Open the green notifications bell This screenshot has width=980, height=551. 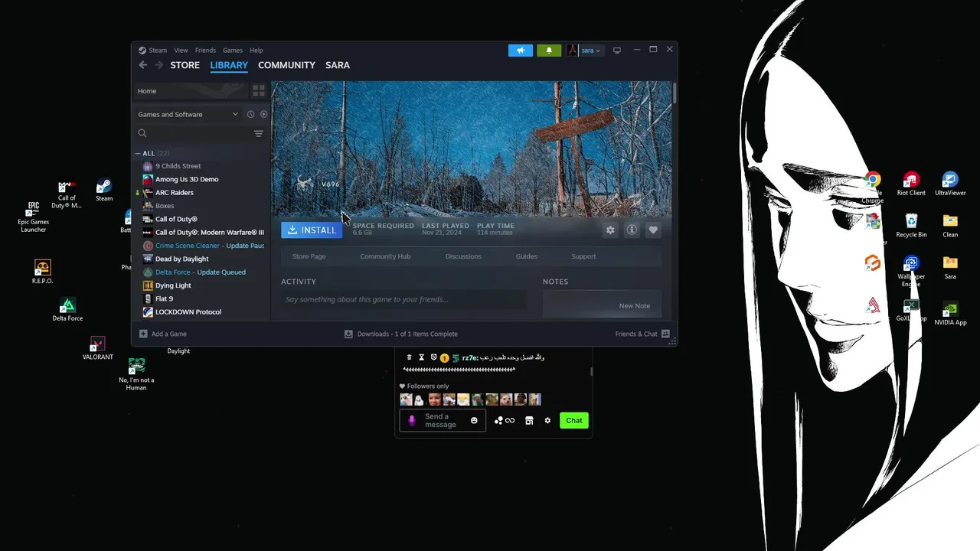tap(549, 51)
